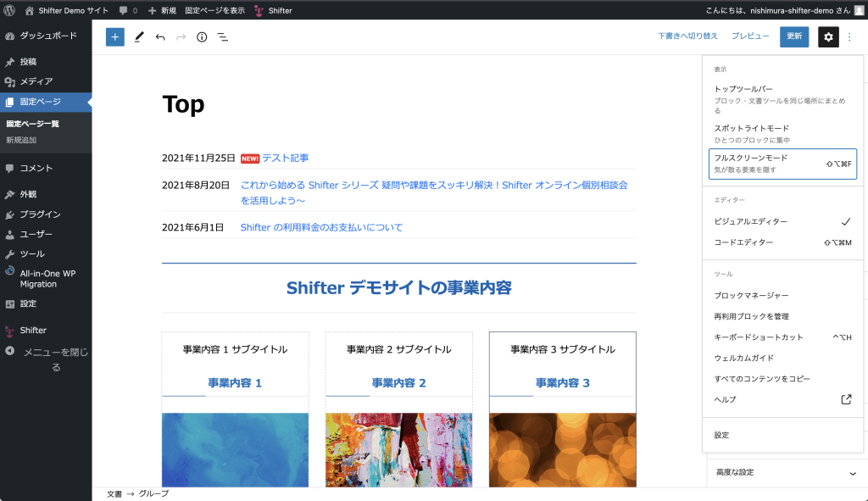Click the WordPress logo in admin bar
The image size is (868, 501).
tap(10, 10)
